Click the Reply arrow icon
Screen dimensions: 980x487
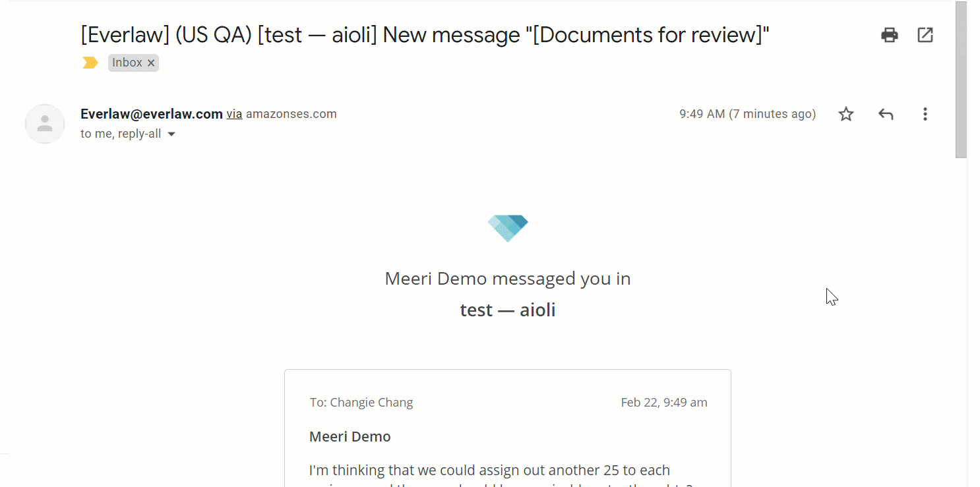[x=886, y=114]
